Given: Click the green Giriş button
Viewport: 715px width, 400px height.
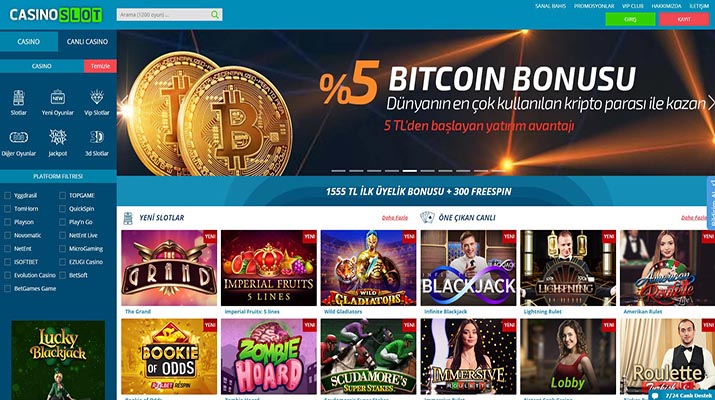Looking at the screenshot, I should tap(630, 20).
